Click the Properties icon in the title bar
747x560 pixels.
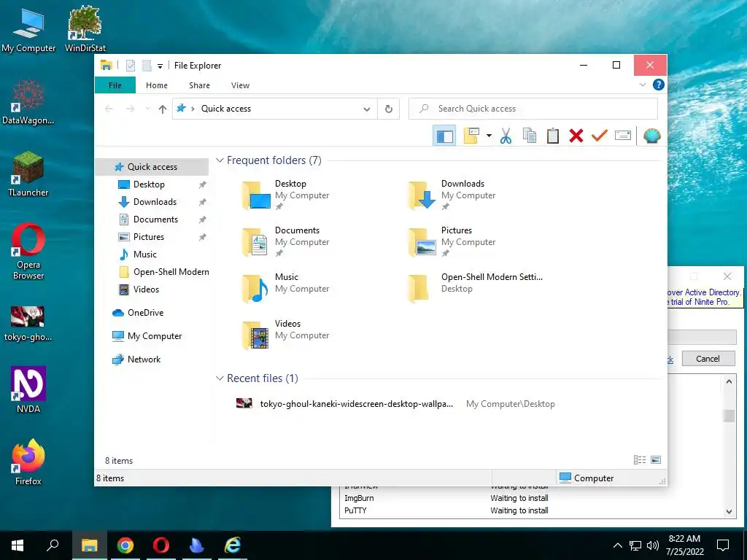(130, 66)
